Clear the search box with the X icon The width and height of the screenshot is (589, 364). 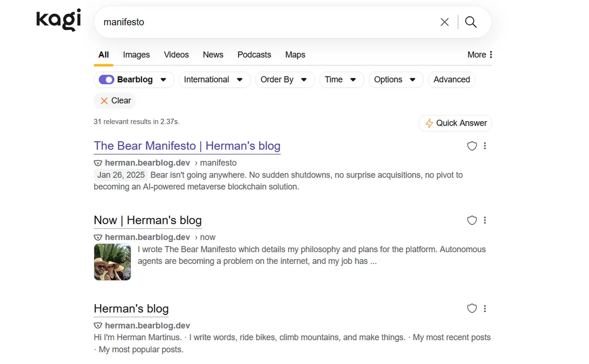pyautogui.click(x=445, y=22)
